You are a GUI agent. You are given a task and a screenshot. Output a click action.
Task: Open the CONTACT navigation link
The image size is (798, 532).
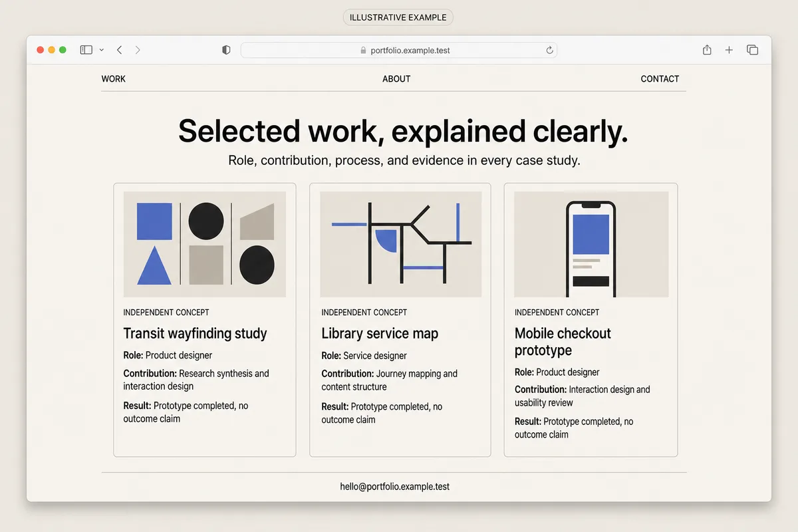(660, 78)
